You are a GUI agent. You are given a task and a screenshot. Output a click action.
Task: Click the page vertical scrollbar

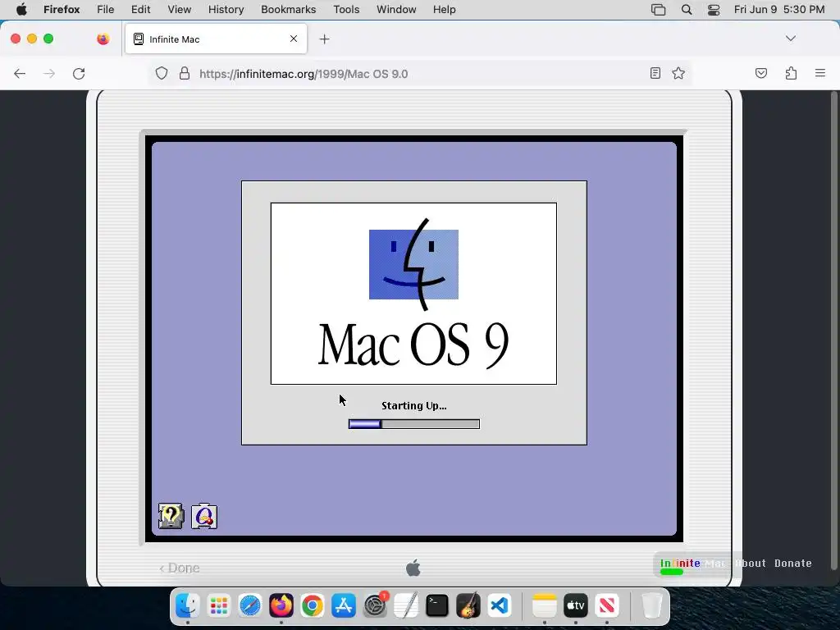click(x=833, y=330)
